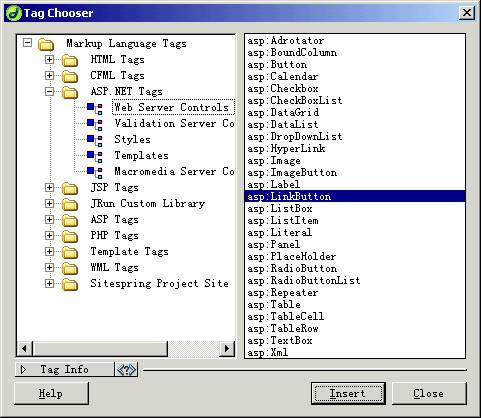
Task: Show the Tag Info disclosure panel
Action: pyautogui.click(x=23, y=370)
